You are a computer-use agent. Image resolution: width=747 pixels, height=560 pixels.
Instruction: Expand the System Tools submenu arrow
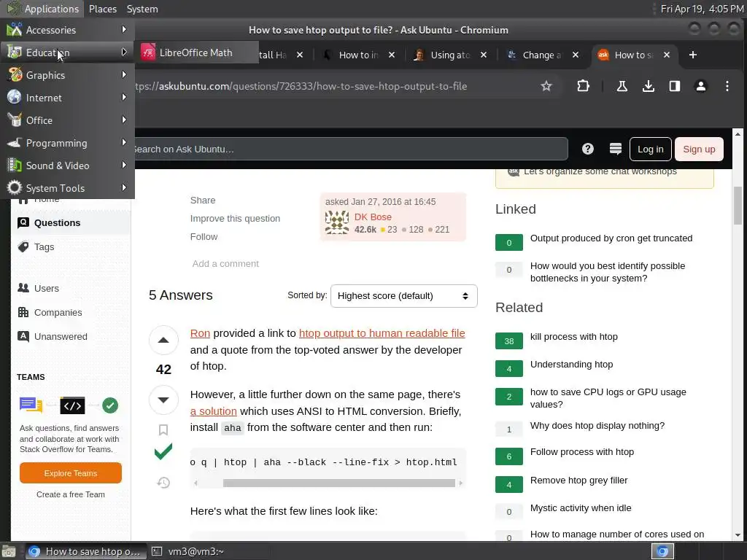pos(124,187)
